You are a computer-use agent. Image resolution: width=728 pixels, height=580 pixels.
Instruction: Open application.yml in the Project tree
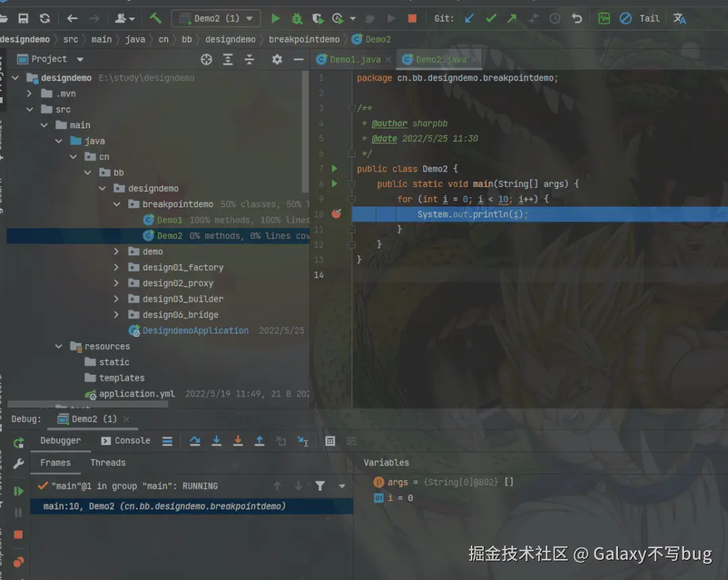136,394
